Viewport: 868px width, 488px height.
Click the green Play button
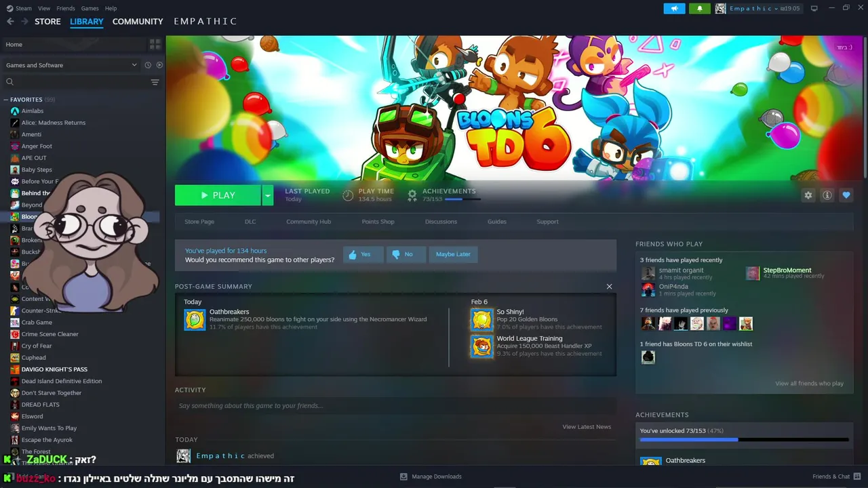[x=218, y=195]
